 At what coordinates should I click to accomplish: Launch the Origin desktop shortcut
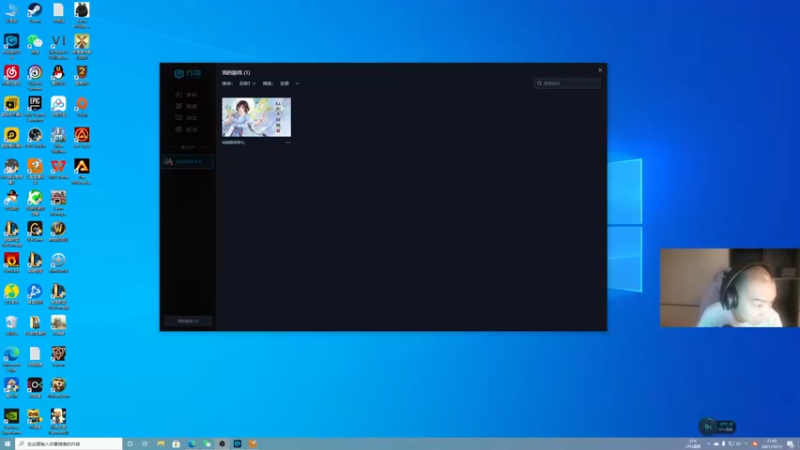pyautogui.click(x=82, y=106)
